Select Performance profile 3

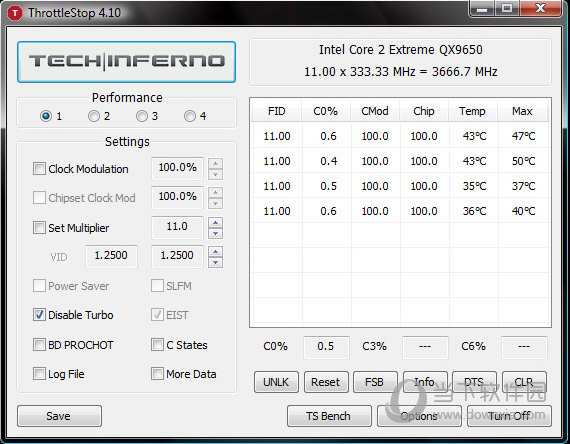point(142,116)
